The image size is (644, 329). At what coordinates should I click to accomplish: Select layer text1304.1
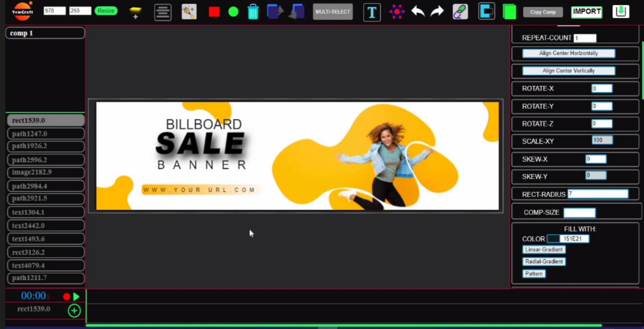(45, 212)
